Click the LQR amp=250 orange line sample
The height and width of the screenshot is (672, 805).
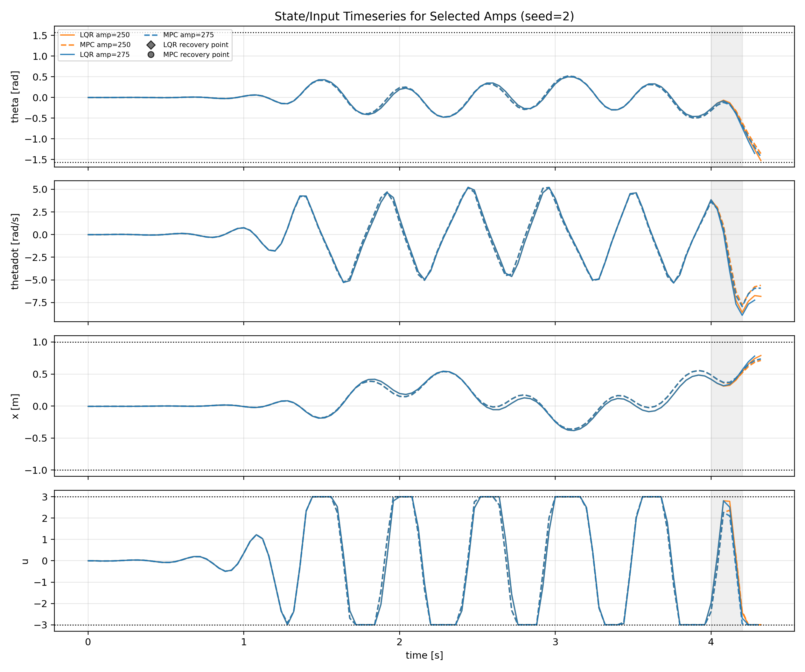67,35
